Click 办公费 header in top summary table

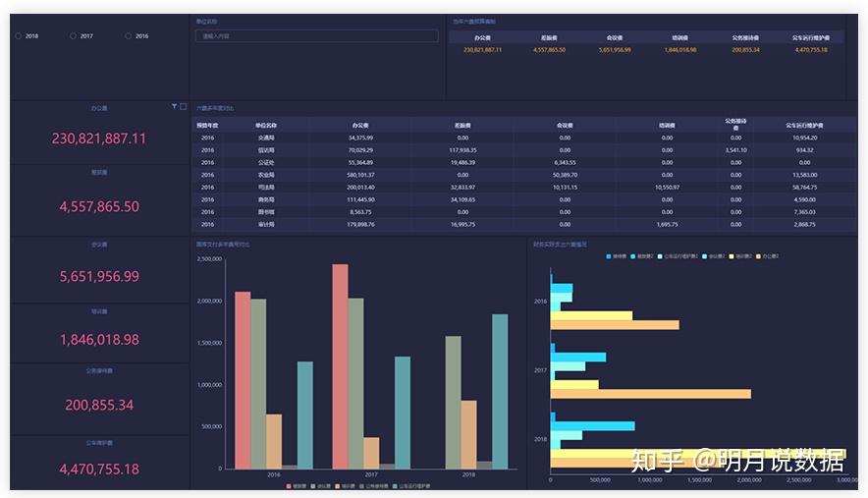(x=482, y=38)
